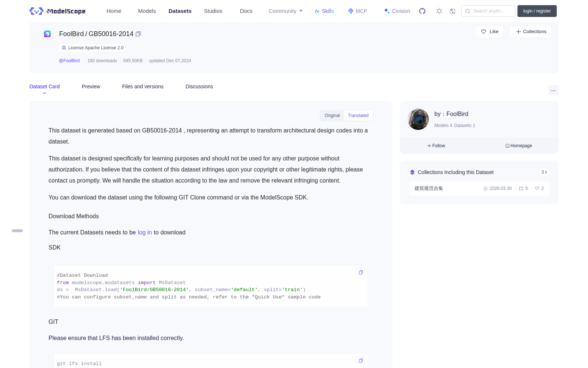The height and width of the screenshot is (368, 588).
Task: Open the GitHub icon link
Action: (x=422, y=11)
